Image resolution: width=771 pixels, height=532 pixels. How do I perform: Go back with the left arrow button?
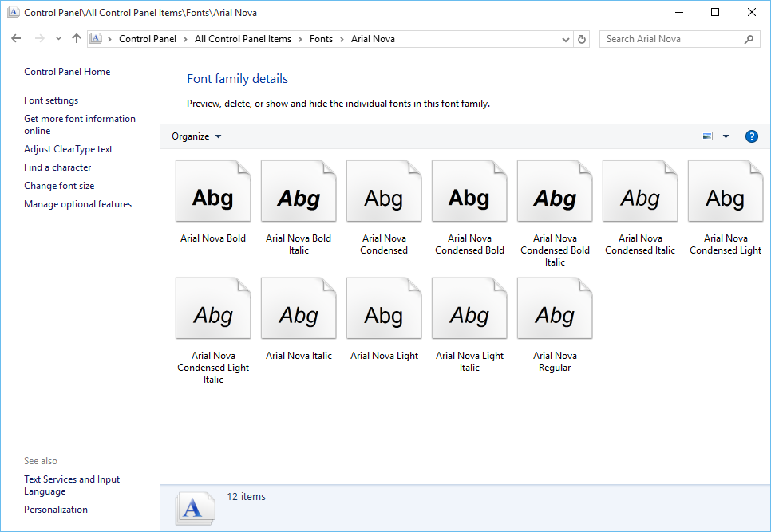point(16,39)
